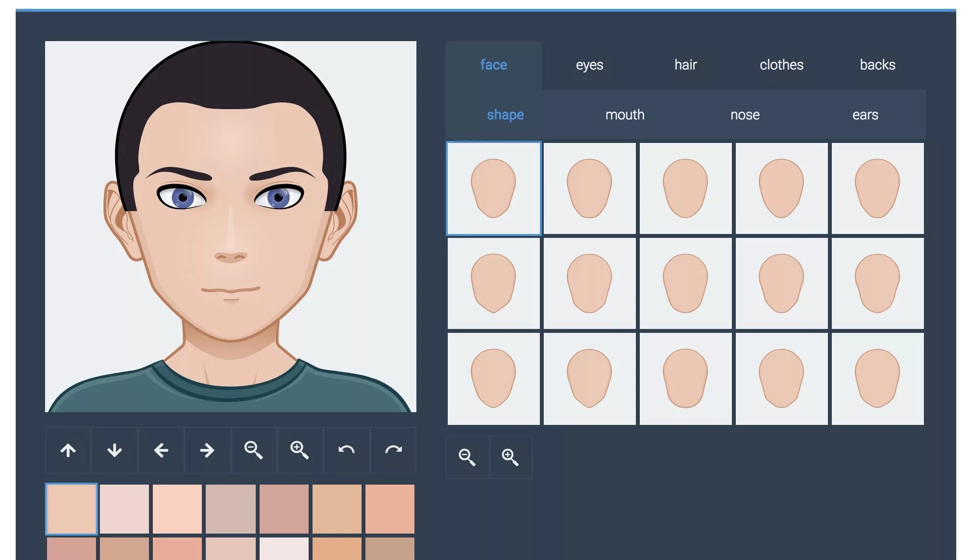Viewport: 968px width, 560px height.
Task: Click the redo arrow
Action: [393, 450]
